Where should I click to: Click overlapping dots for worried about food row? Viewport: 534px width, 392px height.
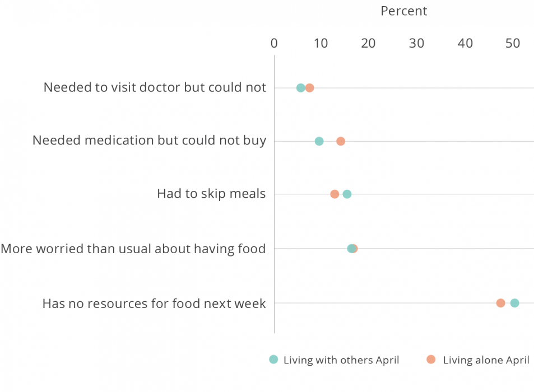coord(352,249)
